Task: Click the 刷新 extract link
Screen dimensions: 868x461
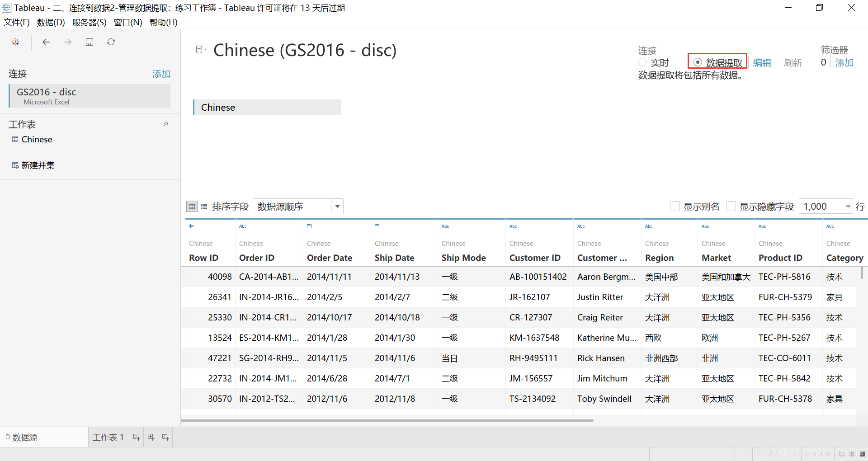Action: pyautogui.click(x=793, y=63)
